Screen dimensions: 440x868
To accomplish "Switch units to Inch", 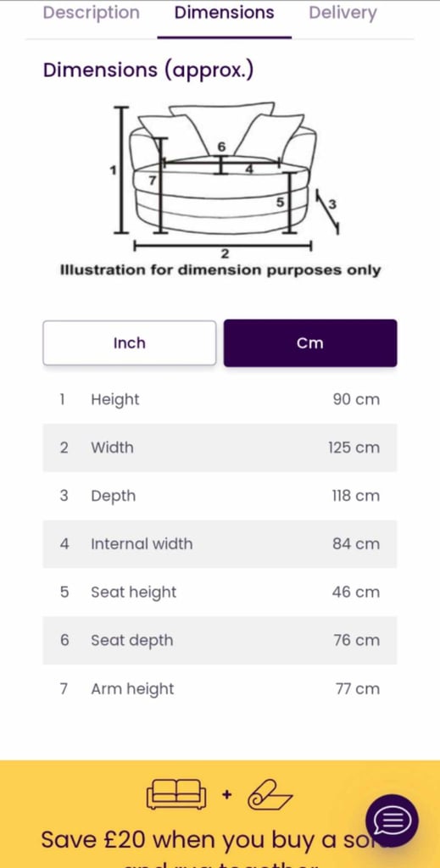I will pos(130,343).
